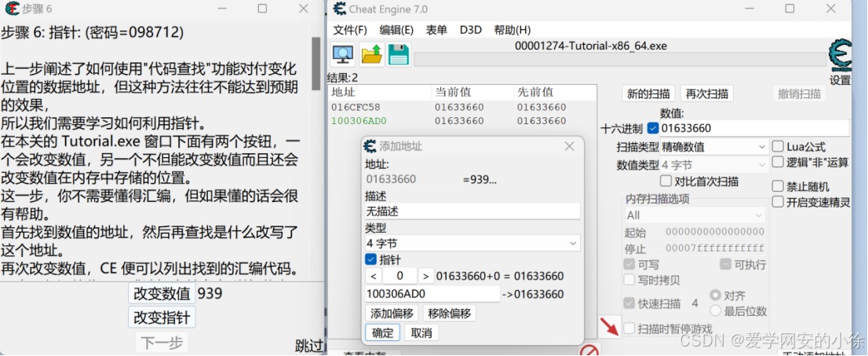Toggle the 写时拷贝 checkbox
Image resolution: width=868 pixels, height=356 pixels.
point(629,280)
